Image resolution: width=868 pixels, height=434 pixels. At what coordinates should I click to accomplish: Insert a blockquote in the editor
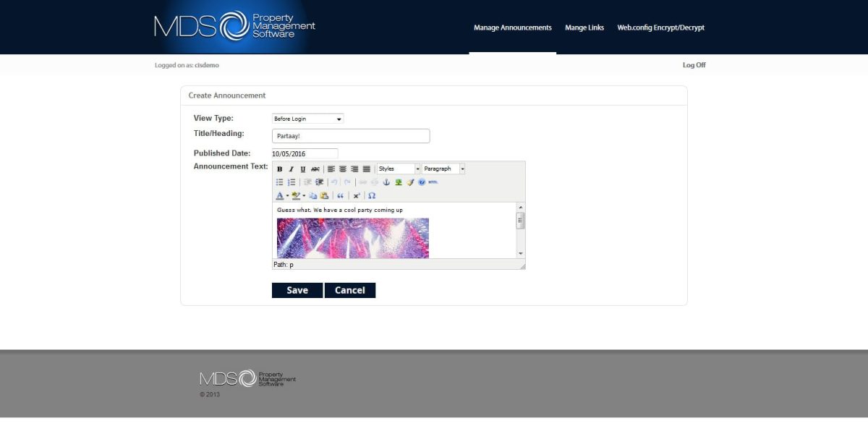[341, 195]
